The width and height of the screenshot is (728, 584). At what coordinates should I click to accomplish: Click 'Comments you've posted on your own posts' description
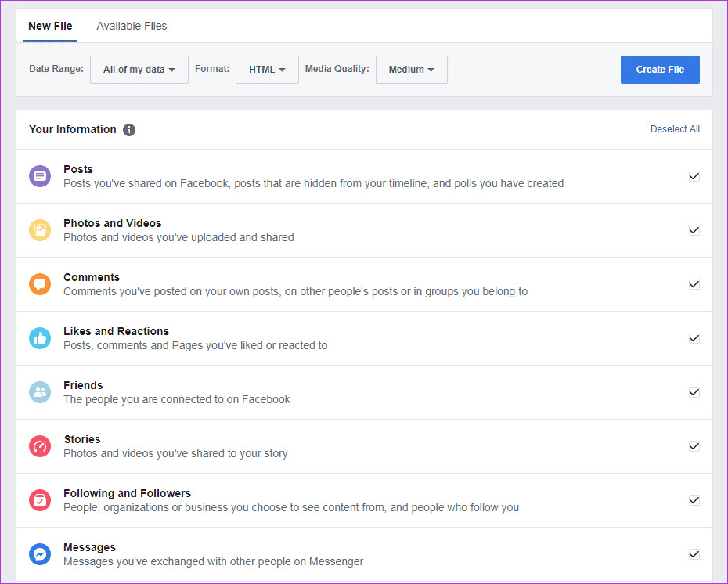[295, 291]
